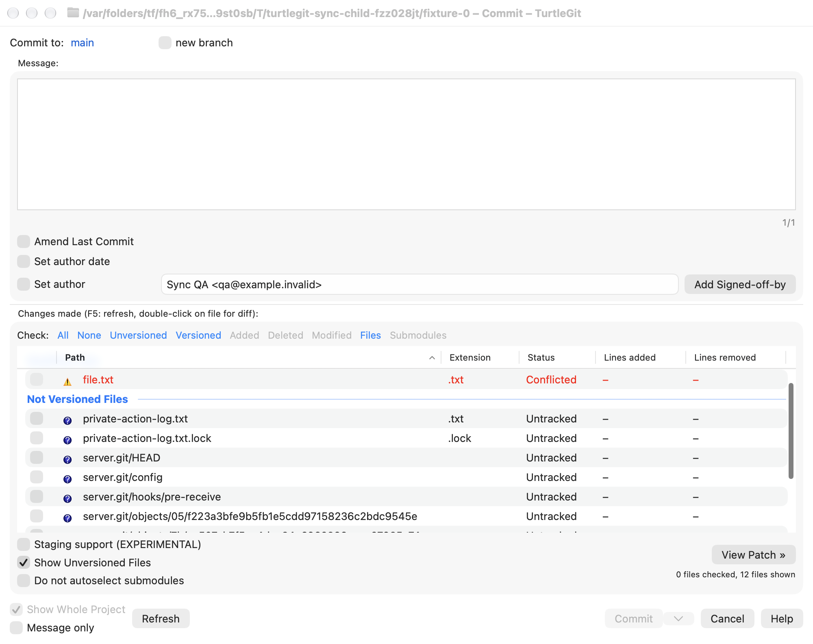Select the file.txt conflicted row
This screenshot has height=644, width=813.
[406, 379]
